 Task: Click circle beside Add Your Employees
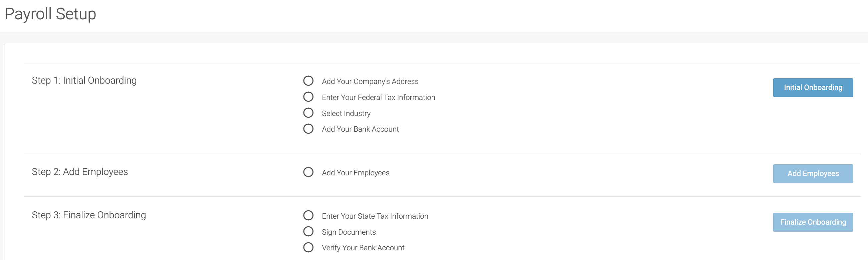click(x=308, y=172)
